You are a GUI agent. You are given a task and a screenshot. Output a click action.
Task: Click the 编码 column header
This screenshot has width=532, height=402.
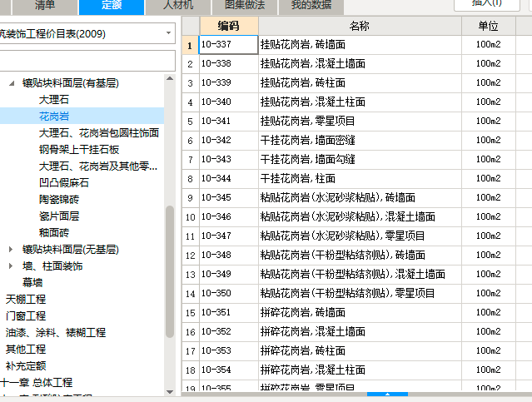pos(229,26)
